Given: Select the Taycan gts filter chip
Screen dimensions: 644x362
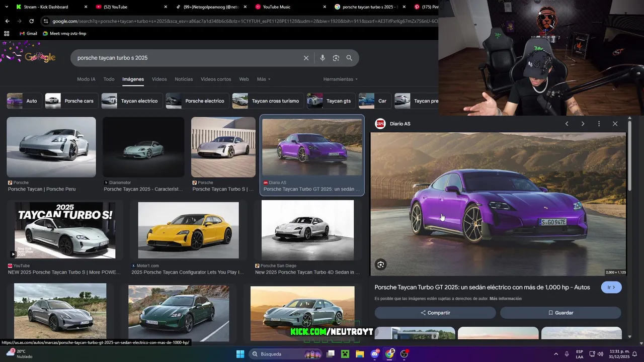Looking at the screenshot, I should [331, 101].
